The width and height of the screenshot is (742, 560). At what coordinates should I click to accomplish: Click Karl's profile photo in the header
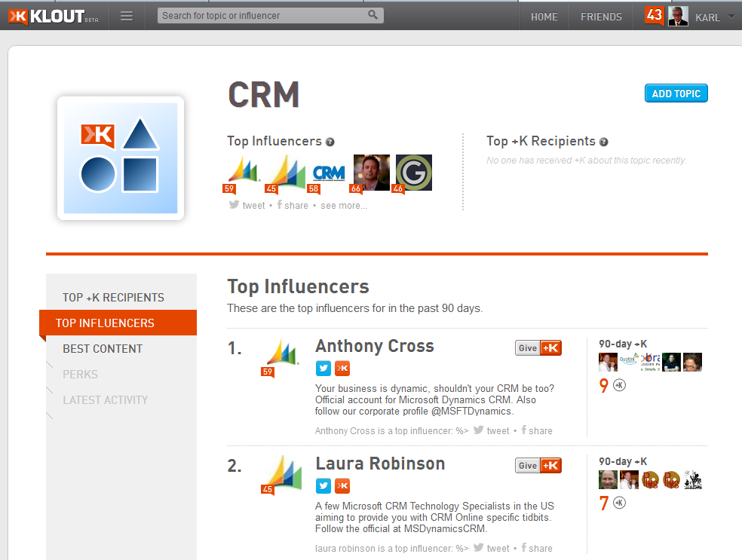tap(678, 17)
